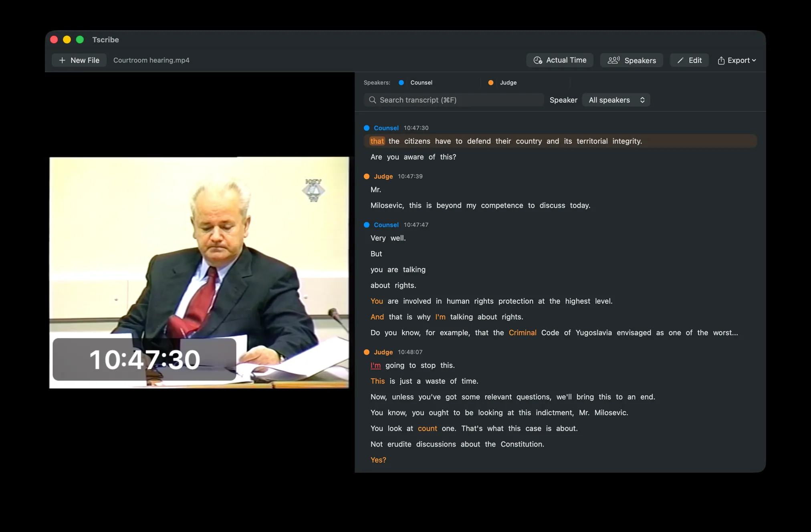Open the Speakers panel

coord(631,60)
